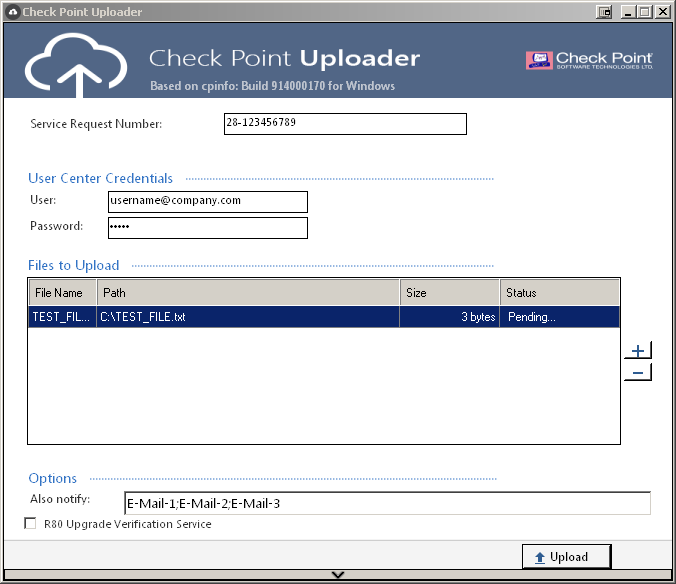Click into the Password field
676x584 pixels.
tap(208, 228)
